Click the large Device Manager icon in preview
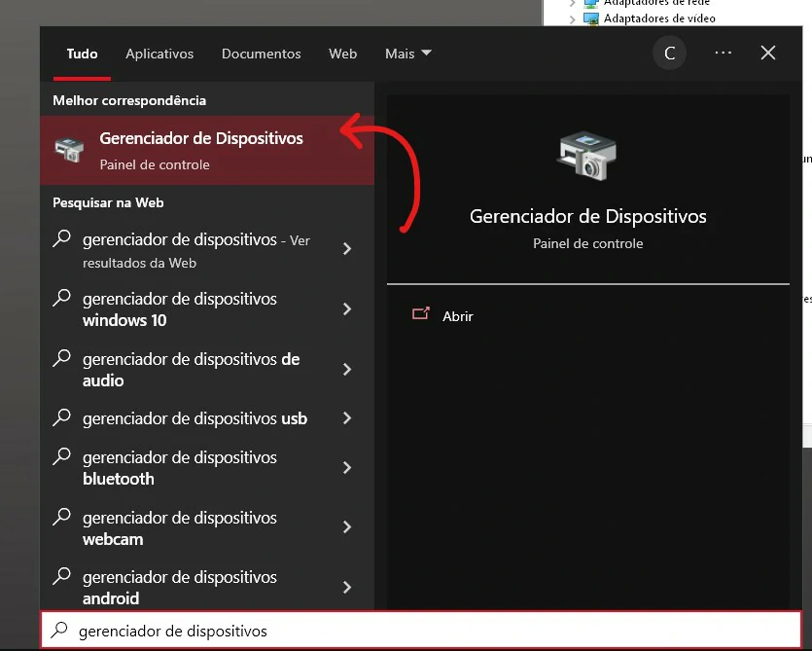Viewport: 812px width, 651px height. coord(587,156)
